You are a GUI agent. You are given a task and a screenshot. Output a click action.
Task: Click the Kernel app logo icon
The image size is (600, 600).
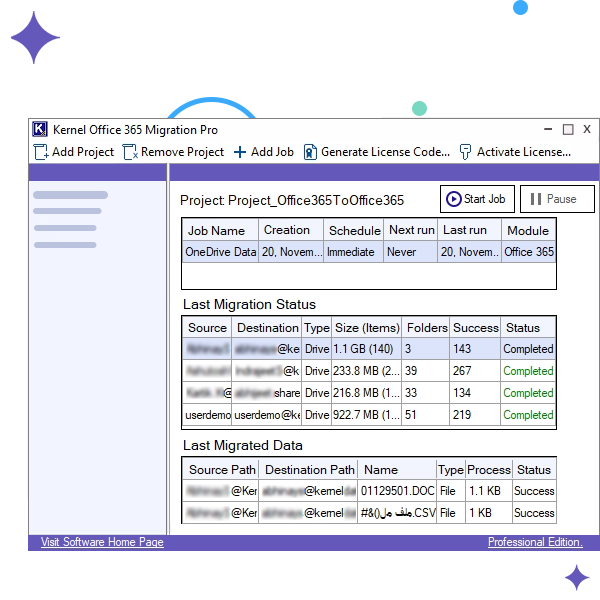pos(40,129)
